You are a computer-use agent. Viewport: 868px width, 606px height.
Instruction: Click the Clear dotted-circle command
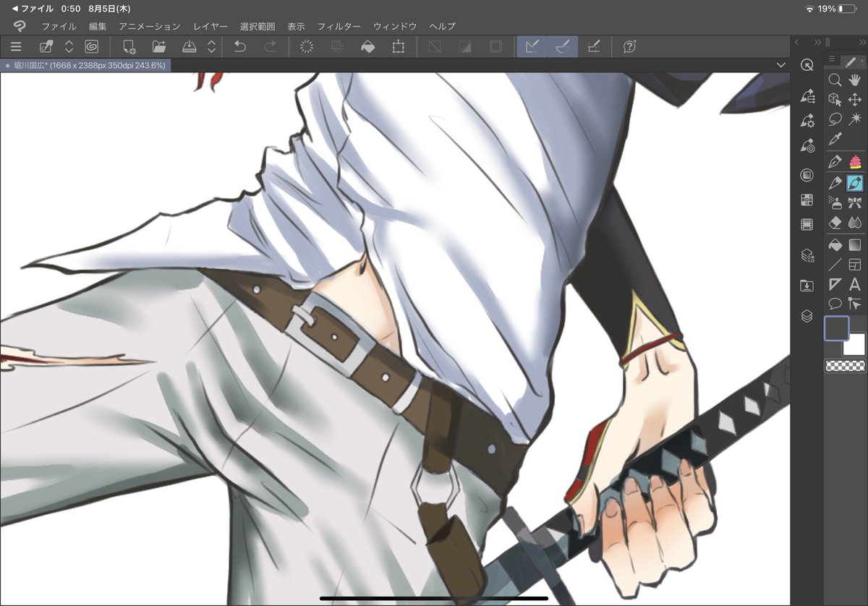[x=307, y=46]
